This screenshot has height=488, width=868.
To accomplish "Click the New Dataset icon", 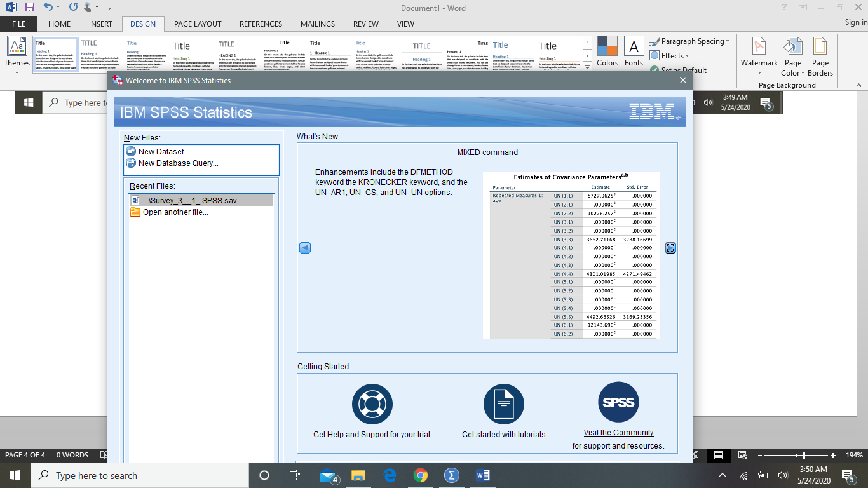I will pyautogui.click(x=132, y=152).
